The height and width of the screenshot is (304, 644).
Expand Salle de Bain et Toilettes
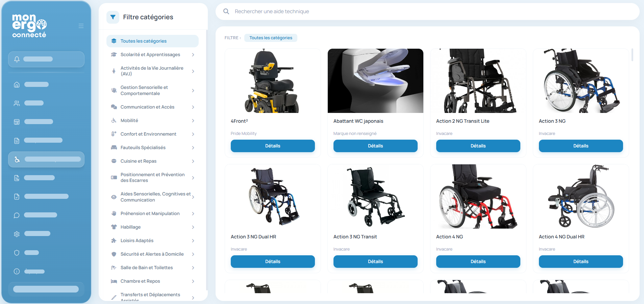click(x=152, y=268)
